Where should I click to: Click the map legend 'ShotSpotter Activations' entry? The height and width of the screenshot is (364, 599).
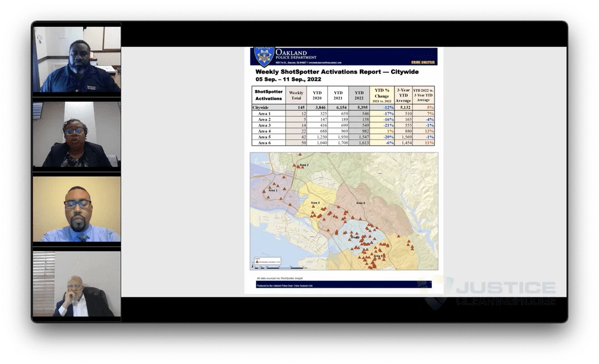click(268, 262)
